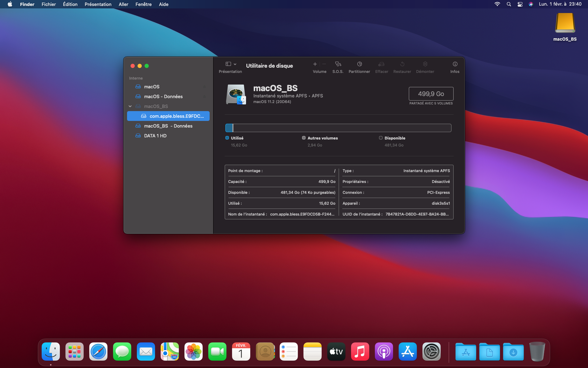This screenshot has width=588, height=368.
Task: Open the Fenêtre menu
Action: click(x=143, y=4)
